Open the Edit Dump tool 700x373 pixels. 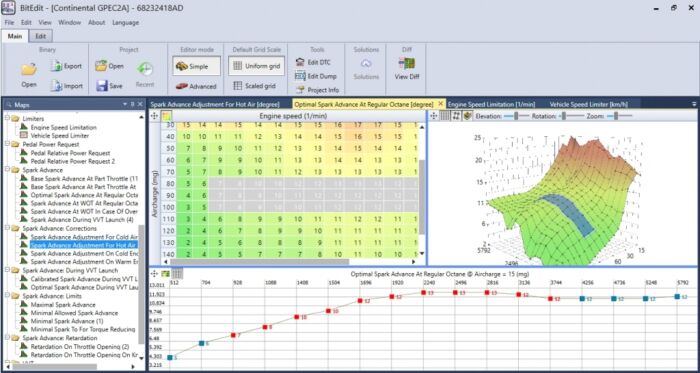point(300,76)
